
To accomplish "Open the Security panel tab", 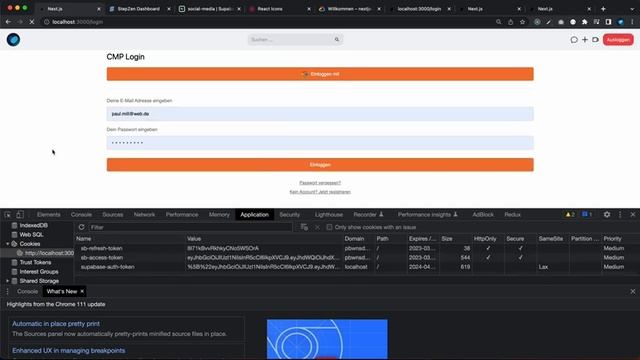I will click(290, 214).
